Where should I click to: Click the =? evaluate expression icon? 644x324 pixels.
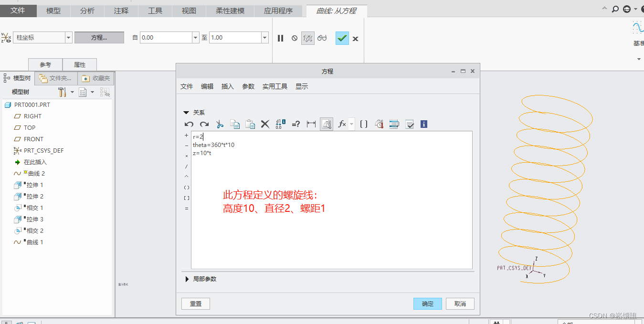296,124
